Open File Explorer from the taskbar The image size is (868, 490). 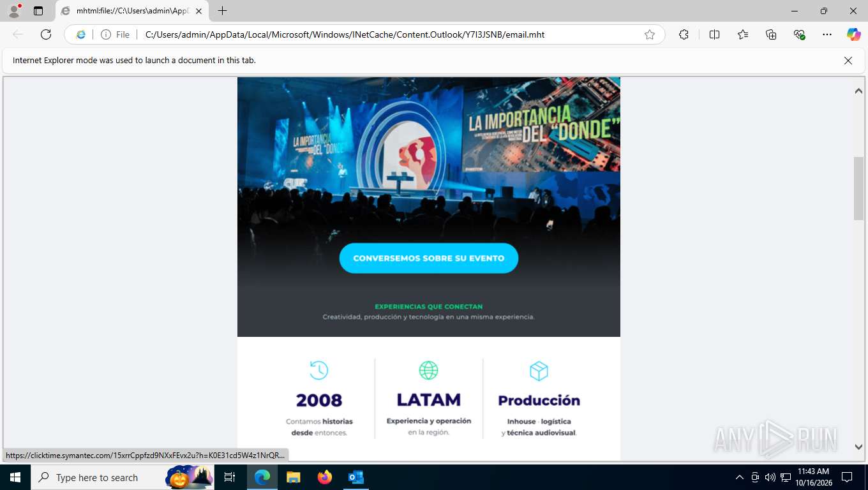click(x=293, y=477)
